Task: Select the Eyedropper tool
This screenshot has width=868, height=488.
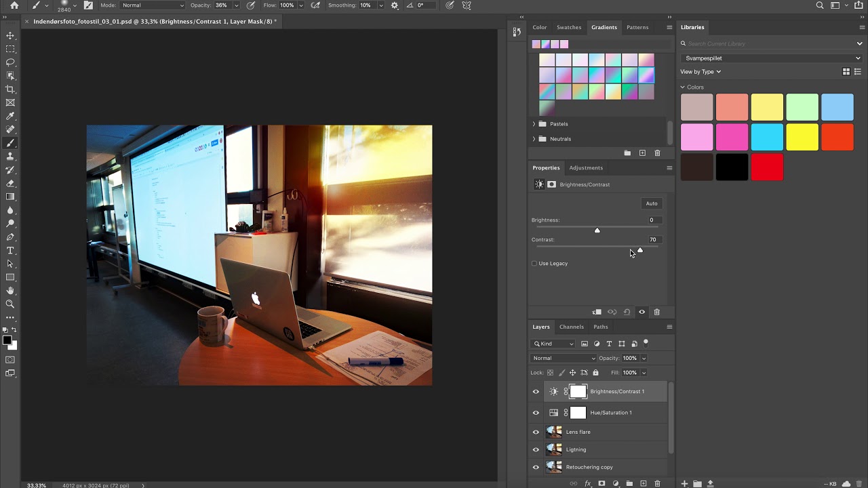Action: 10,117
